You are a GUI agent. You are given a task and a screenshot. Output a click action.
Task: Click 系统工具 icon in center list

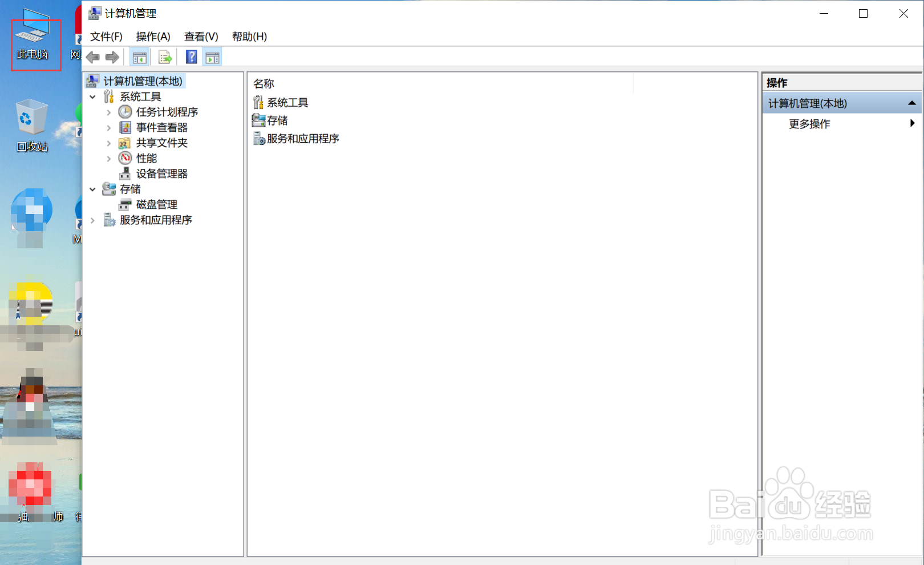[x=258, y=102]
